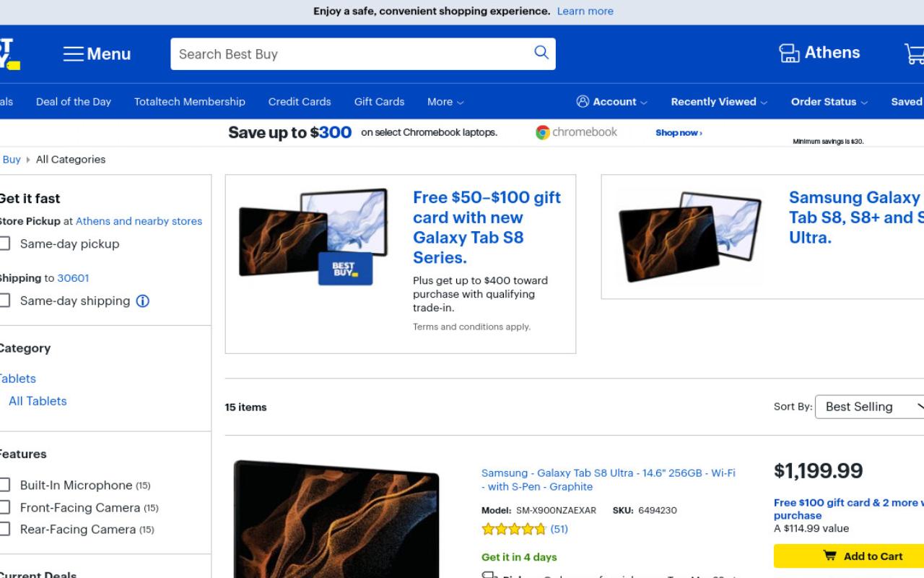
Task: Enable the Front-Facing Camera filter
Action: [4, 508]
